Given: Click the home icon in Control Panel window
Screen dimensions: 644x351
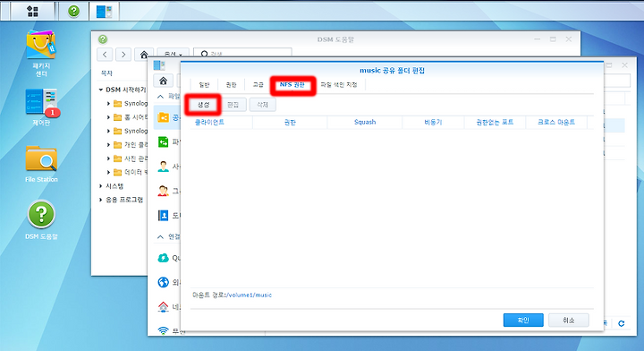Looking at the screenshot, I should pos(163,81).
